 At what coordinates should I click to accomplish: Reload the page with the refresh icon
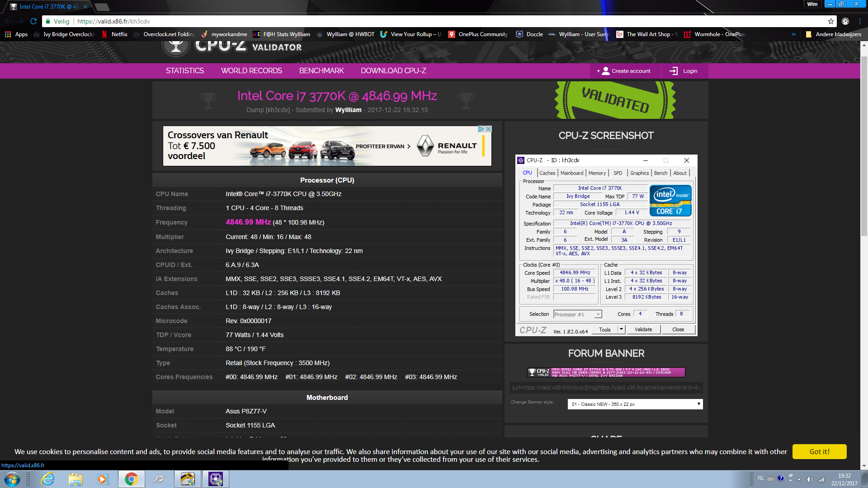click(x=33, y=21)
